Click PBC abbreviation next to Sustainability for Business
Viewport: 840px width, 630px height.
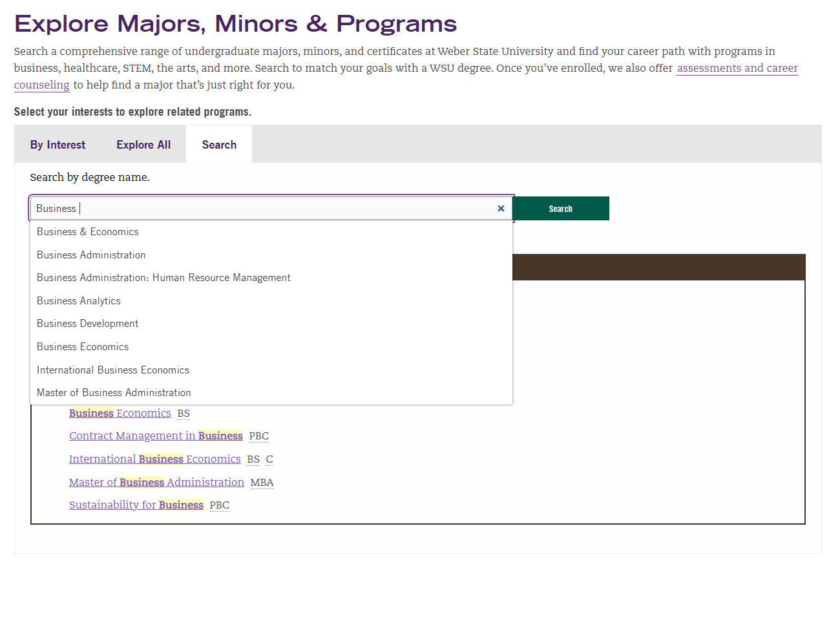tap(219, 505)
